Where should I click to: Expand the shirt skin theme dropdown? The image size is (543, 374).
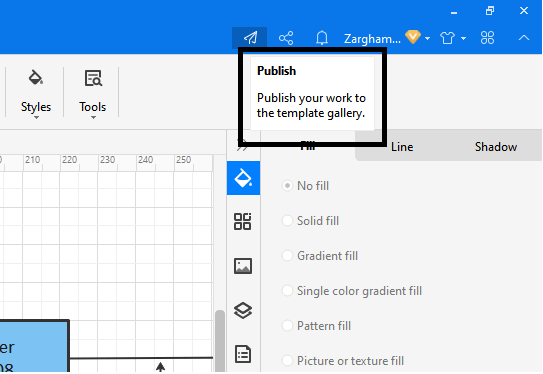click(x=463, y=38)
